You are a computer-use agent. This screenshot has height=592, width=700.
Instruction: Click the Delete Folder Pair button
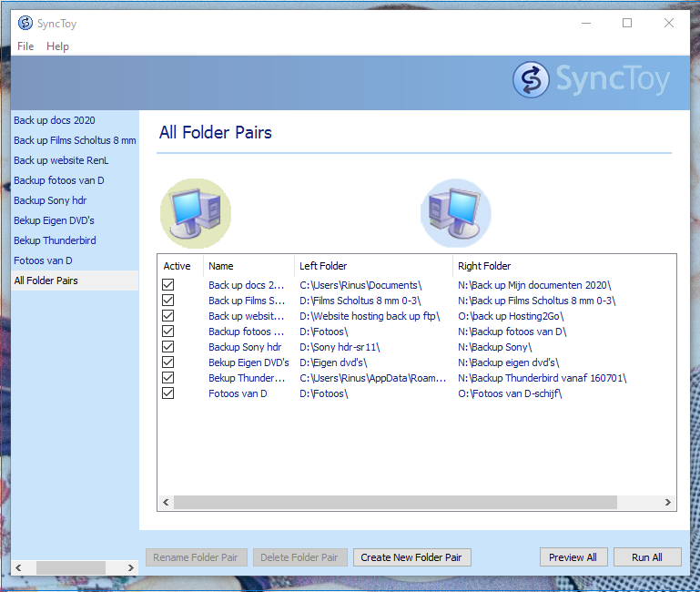point(299,557)
